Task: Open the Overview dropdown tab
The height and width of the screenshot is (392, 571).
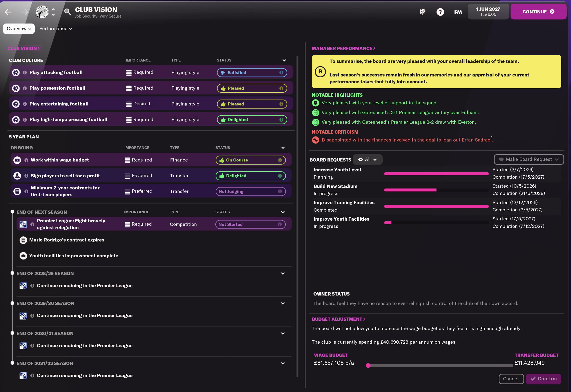Action: tap(19, 29)
